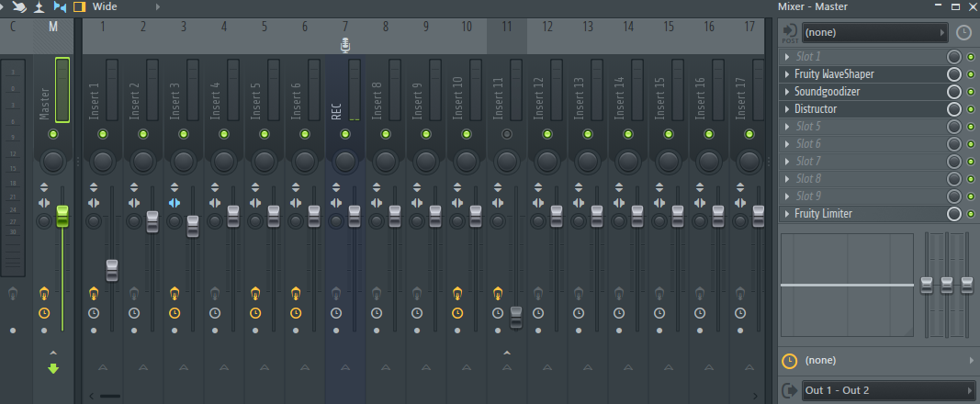Swap left/right channels on Insert 6
The height and width of the screenshot is (404, 980).
(x=295, y=203)
